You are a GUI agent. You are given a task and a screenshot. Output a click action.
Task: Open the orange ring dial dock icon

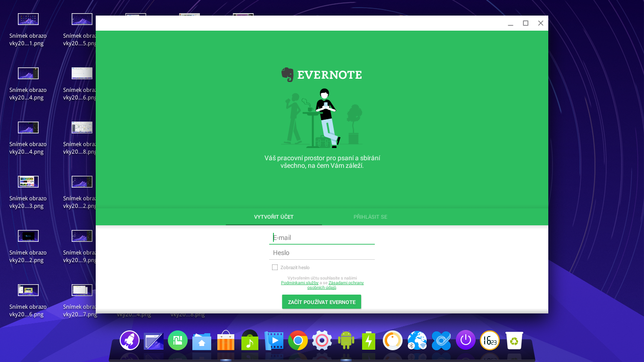coord(393,340)
